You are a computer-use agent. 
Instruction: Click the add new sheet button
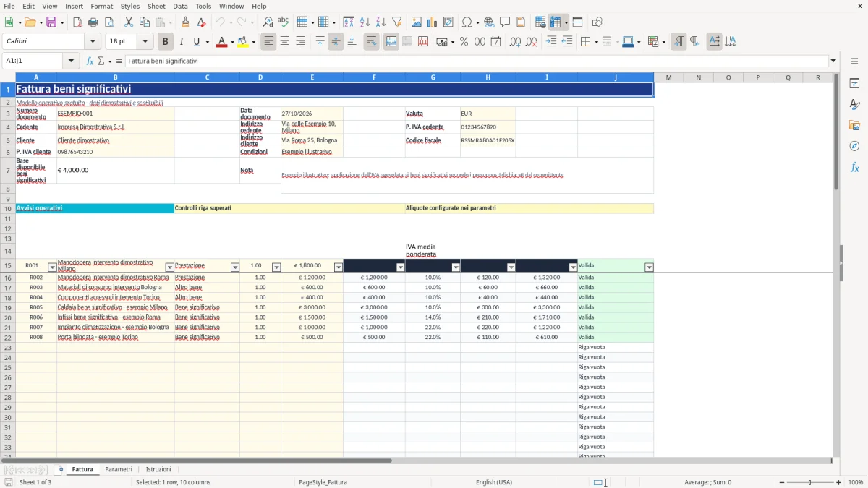(x=61, y=469)
